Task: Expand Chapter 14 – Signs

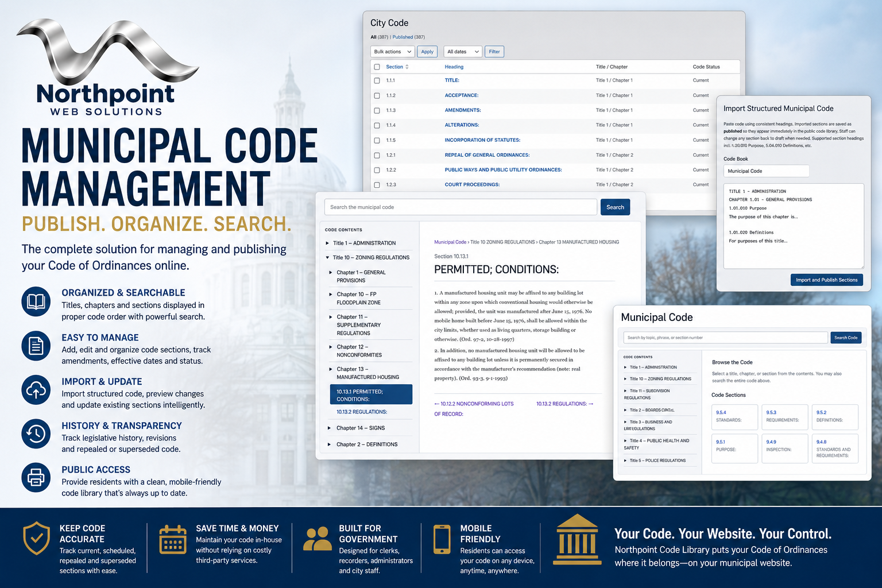Action: click(x=330, y=428)
